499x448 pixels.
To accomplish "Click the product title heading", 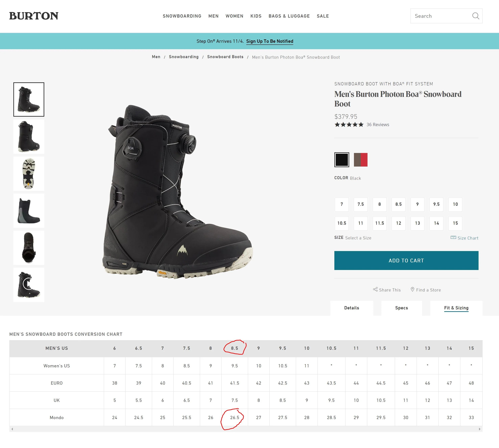I will pyautogui.click(x=398, y=99).
